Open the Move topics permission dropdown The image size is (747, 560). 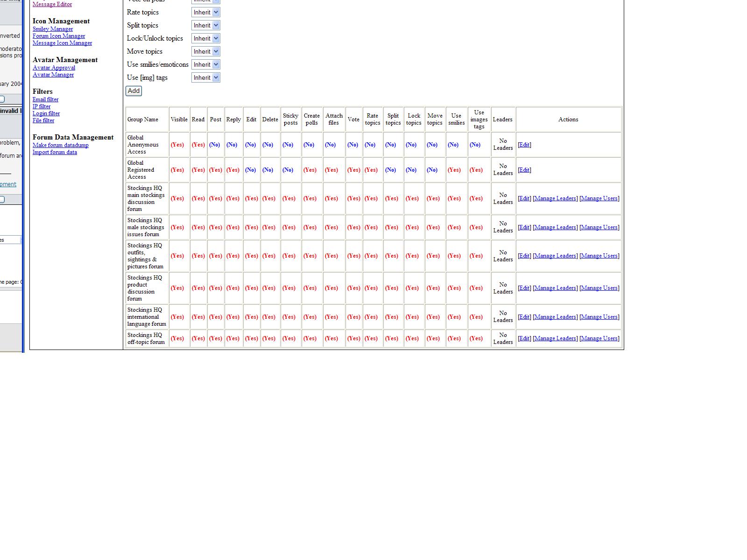click(x=205, y=52)
